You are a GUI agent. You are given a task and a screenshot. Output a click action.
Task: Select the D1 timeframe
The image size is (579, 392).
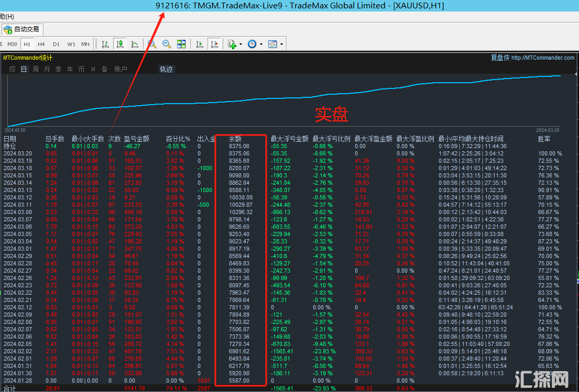tap(56, 44)
